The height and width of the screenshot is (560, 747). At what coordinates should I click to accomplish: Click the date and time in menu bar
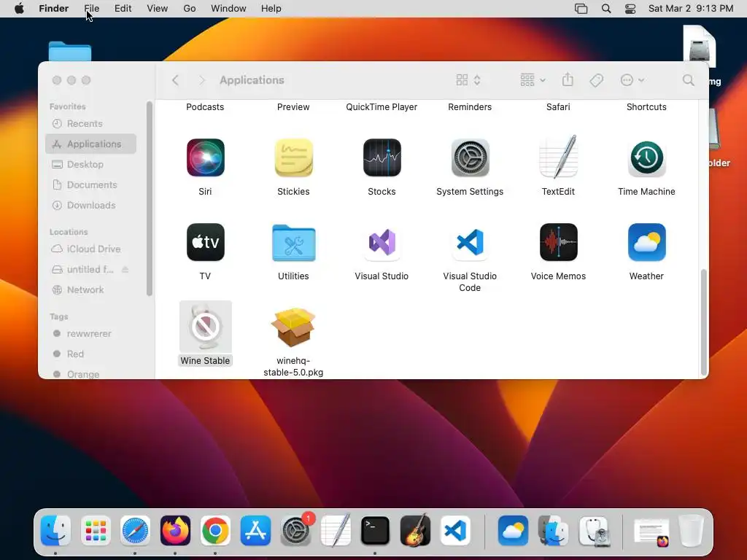tap(691, 9)
